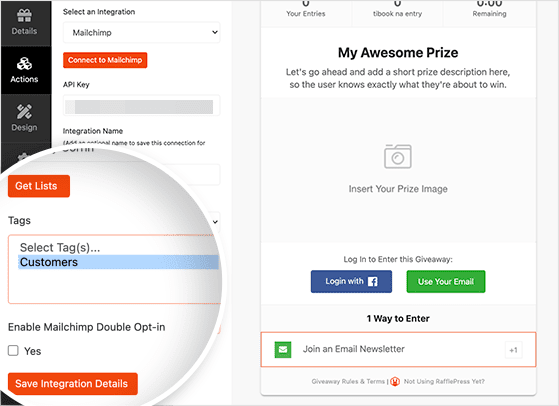Choose the Select Tag(s)... option
Image resolution: width=559 pixels, height=406 pixels.
click(x=60, y=247)
